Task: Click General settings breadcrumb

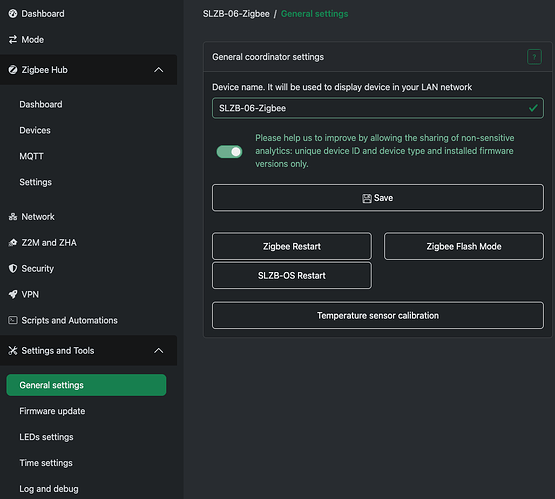Action: coord(314,14)
